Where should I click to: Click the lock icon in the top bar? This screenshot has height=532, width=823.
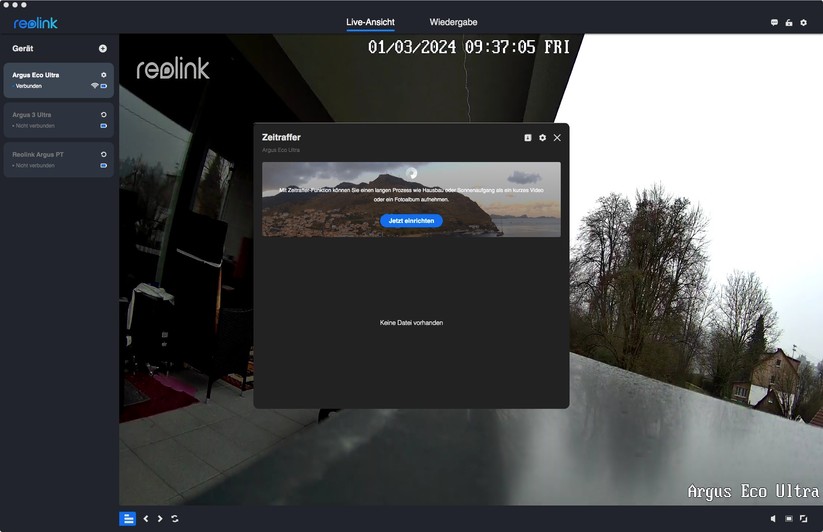[x=789, y=23]
